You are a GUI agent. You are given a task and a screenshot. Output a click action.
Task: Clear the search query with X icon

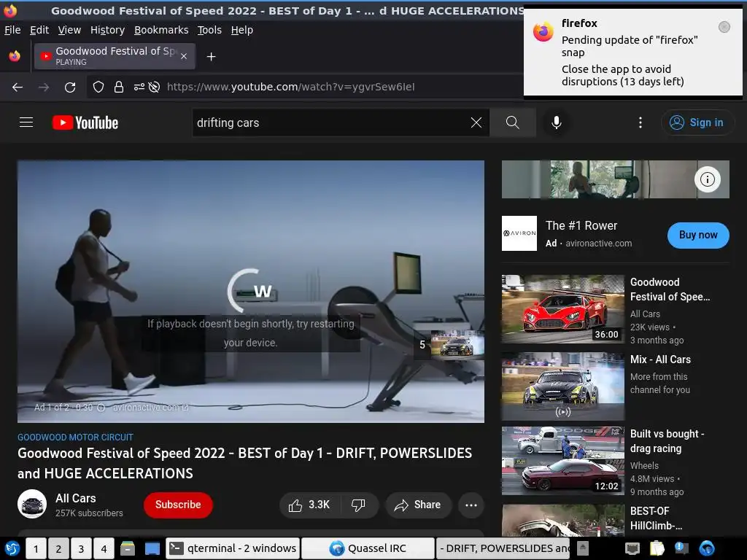476,122
